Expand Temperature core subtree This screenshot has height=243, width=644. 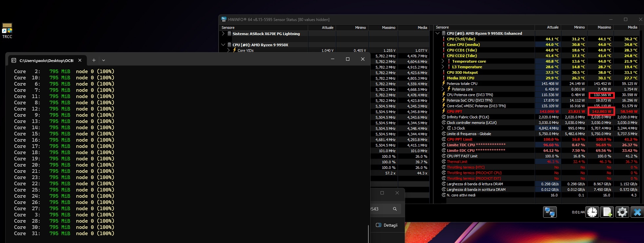coord(443,61)
